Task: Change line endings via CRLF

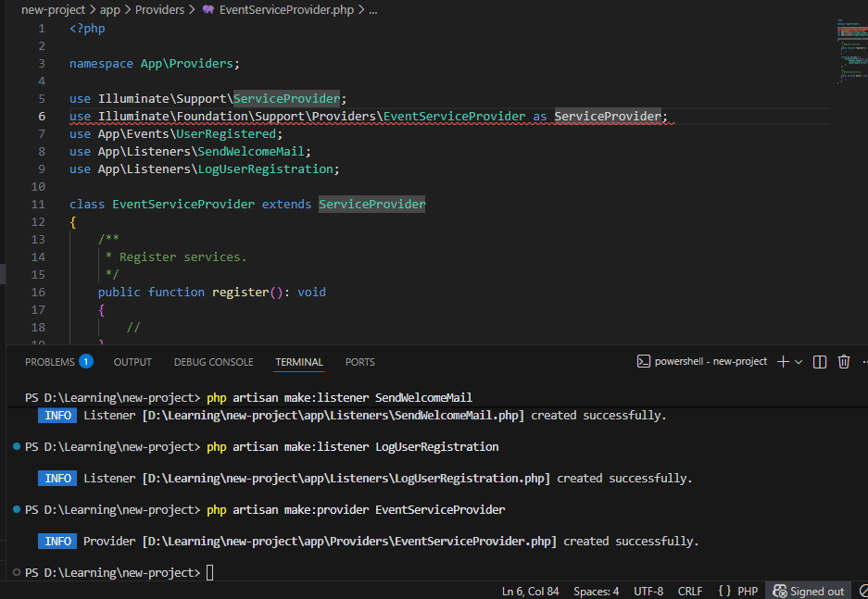Action: click(x=690, y=591)
